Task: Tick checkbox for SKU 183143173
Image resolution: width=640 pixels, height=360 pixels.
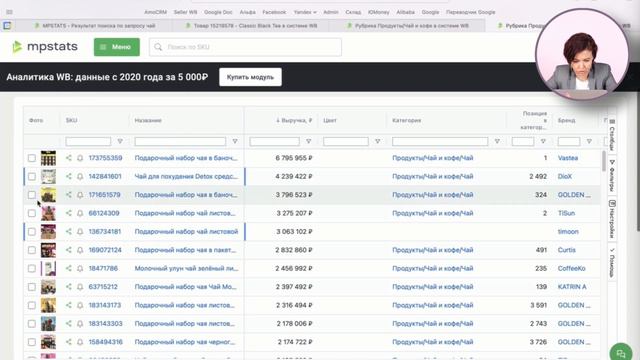Action: pos(32,305)
